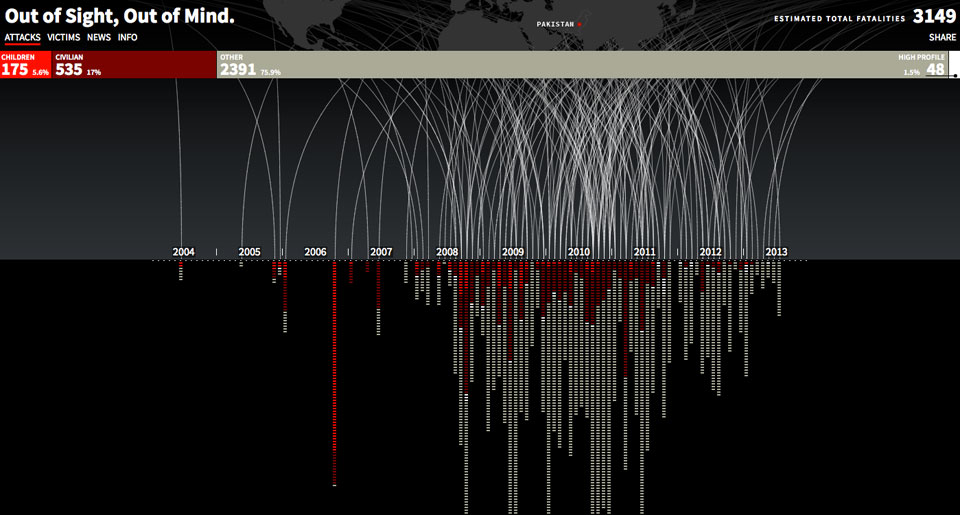Viewport: 960px width, 515px height.
Task: Click the ESTIMATED TOTAL FATALITIES label
Action: coord(839,18)
